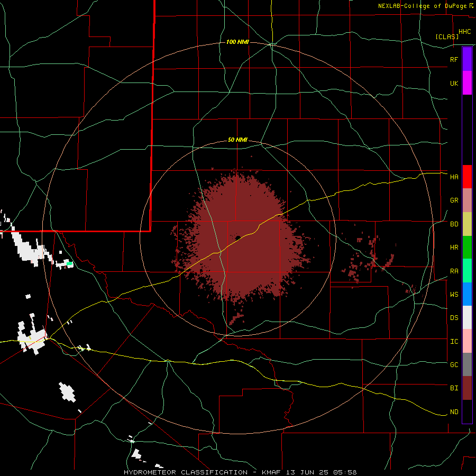Click the '50 NMI' range ring label
Image resolution: width=476 pixels, height=476 pixels.
(x=237, y=140)
